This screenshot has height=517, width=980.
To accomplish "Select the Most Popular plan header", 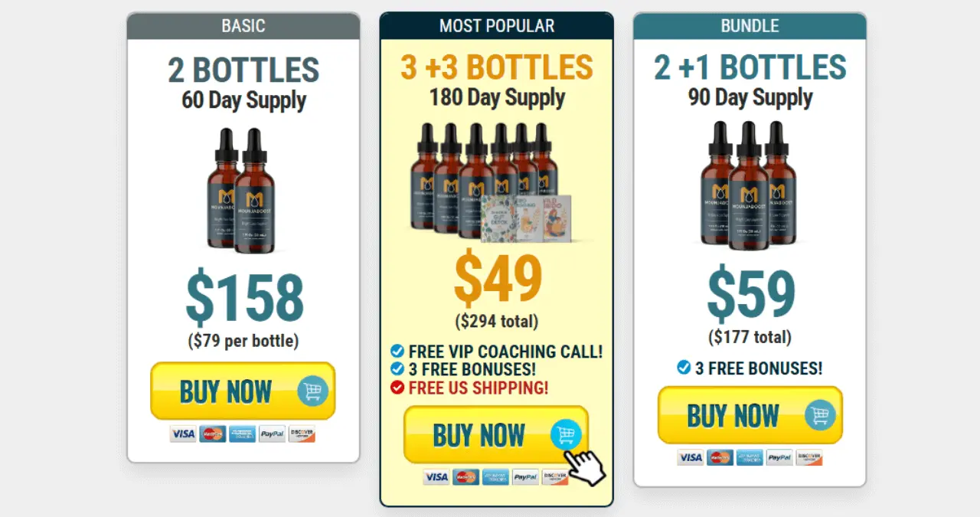I will click(x=497, y=26).
